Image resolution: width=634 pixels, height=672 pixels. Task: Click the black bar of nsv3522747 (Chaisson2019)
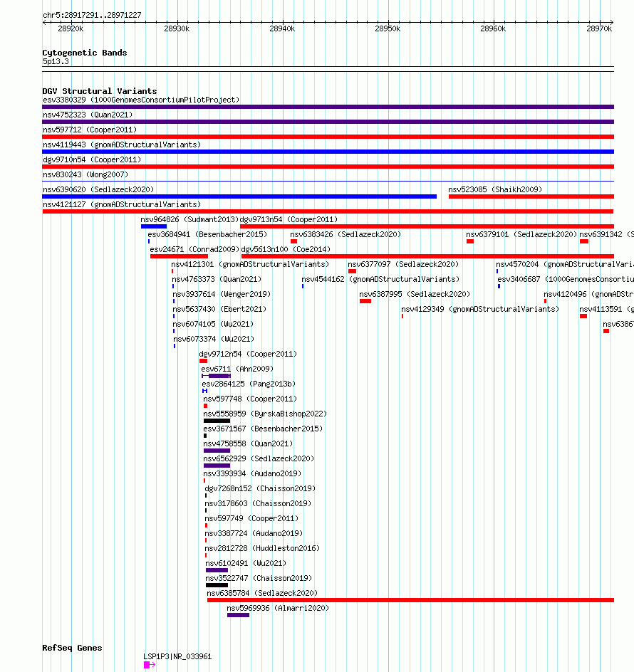(217, 585)
